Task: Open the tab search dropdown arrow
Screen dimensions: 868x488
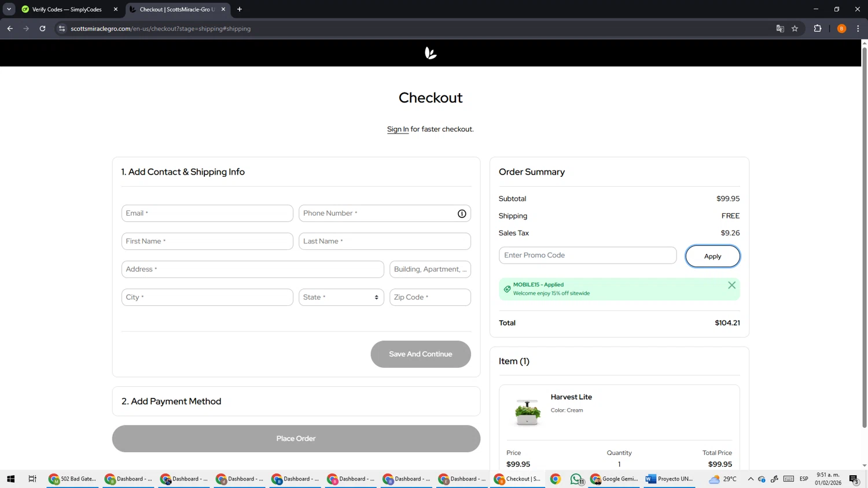Action: point(9,9)
